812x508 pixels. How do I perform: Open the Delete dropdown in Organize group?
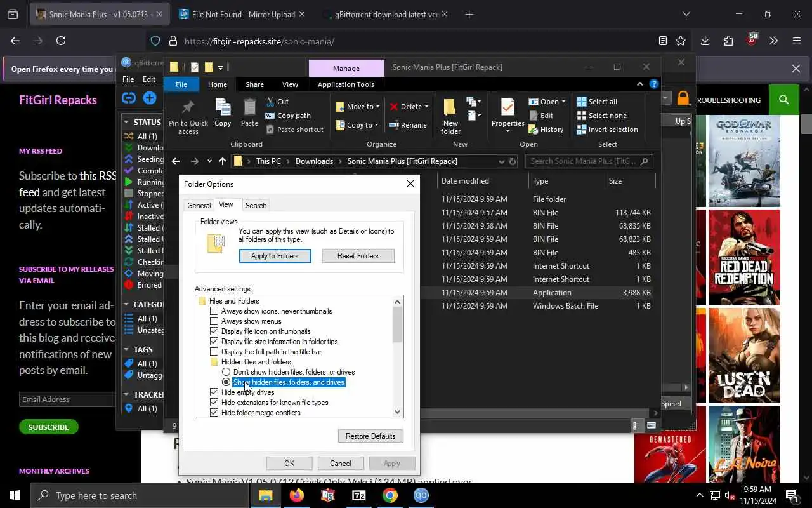(x=409, y=107)
